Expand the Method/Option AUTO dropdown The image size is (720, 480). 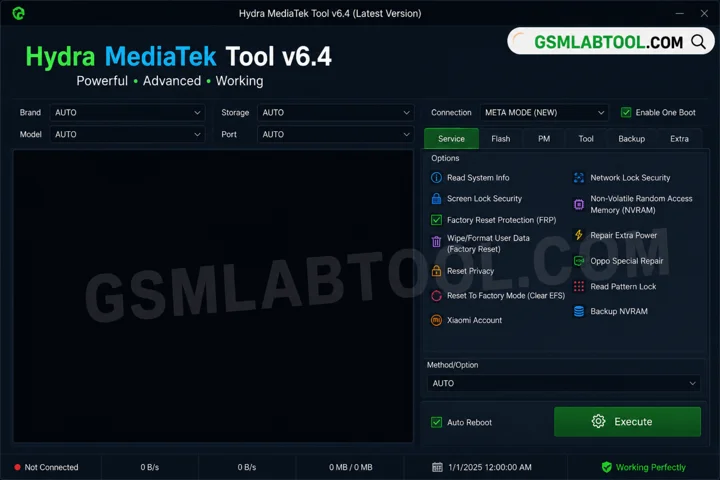tap(564, 383)
